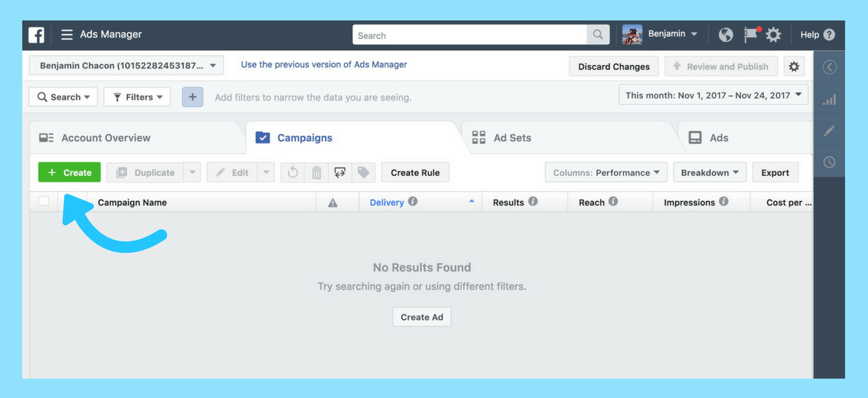Open the Columns: Performance dropdown
The image size is (868, 398).
coord(605,173)
